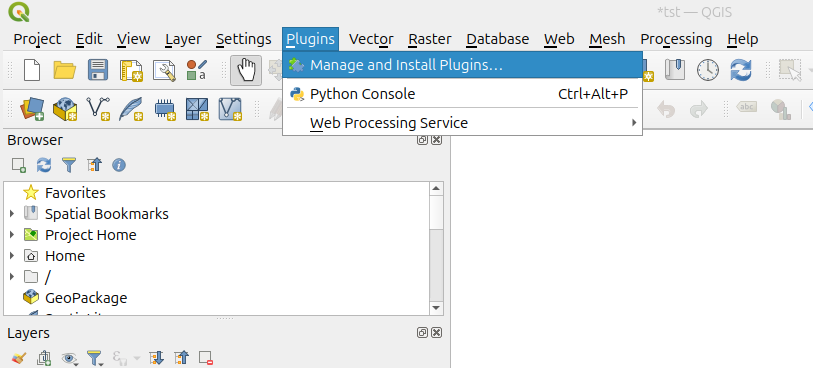Click the Browser tree scroll-down arrow
The width and height of the screenshot is (813, 368).
point(436,308)
